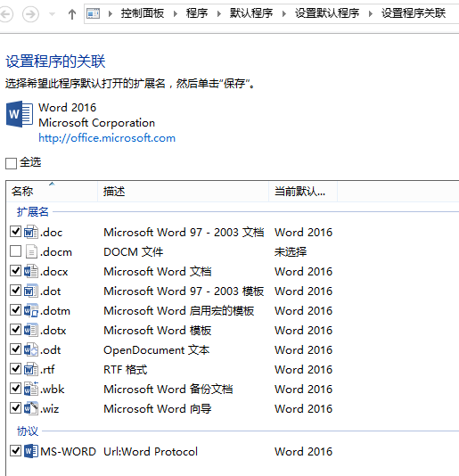Screen dimensions: 459x476
Task: Click the .docx file type icon
Action: point(31,271)
